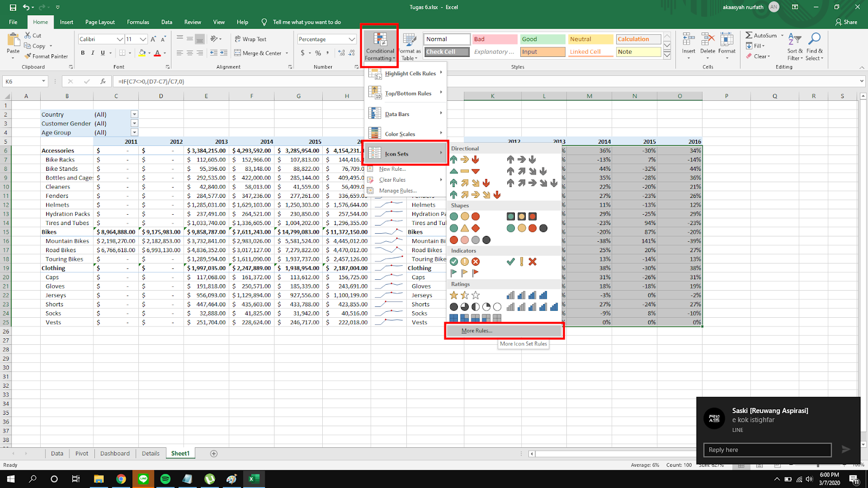Image resolution: width=868 pixels, height=488 pixels.
Task: Expand the Number Format Percentage dropdown
Action: (x=352, y=39)
